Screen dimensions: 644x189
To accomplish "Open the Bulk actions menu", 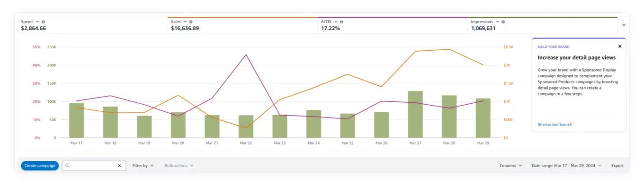I will 179,166.
